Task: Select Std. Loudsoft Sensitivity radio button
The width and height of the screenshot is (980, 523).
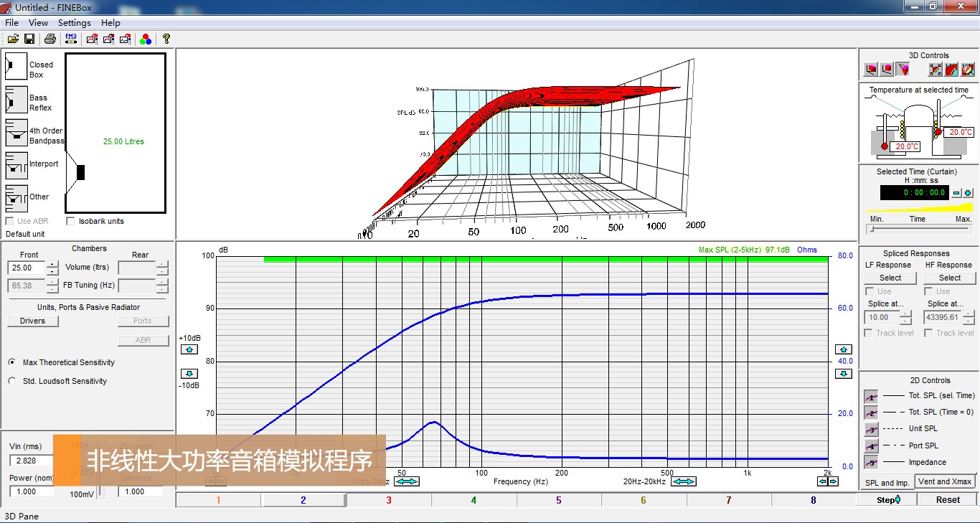Action: click(x=12, y=381)
